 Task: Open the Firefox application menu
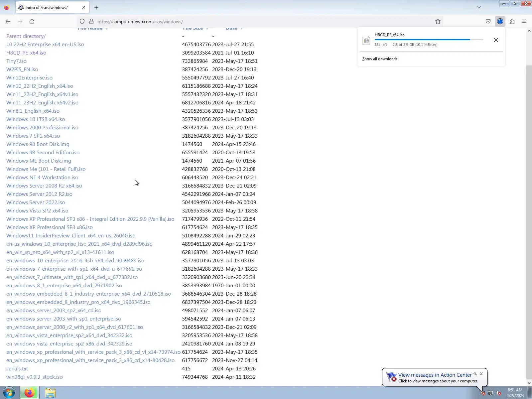[524, 22]
